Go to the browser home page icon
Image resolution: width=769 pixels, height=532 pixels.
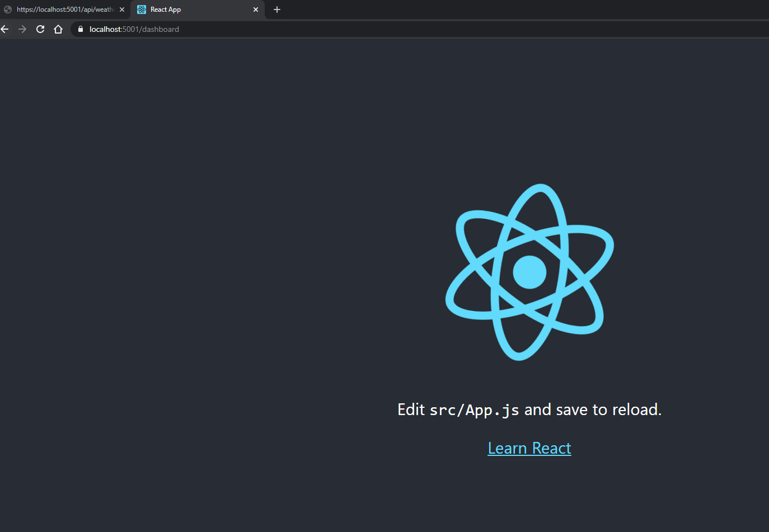pos(58,29)
